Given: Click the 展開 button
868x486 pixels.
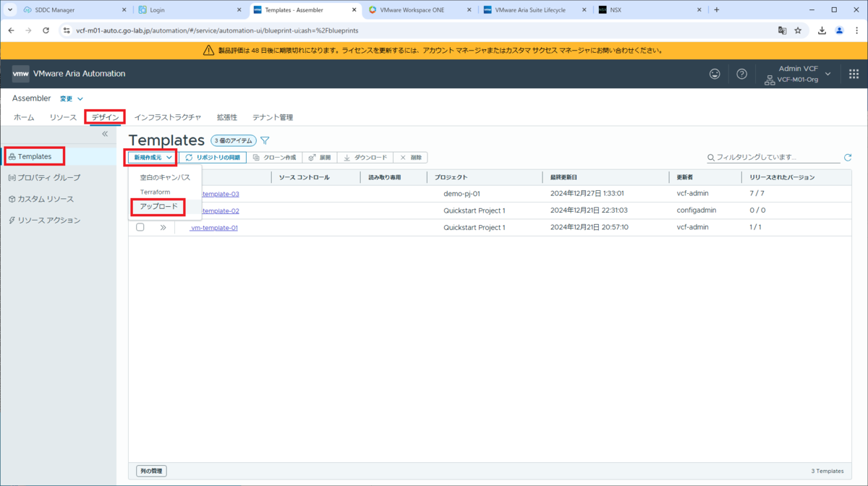Looking at the screenshot, I should [320, 157].
